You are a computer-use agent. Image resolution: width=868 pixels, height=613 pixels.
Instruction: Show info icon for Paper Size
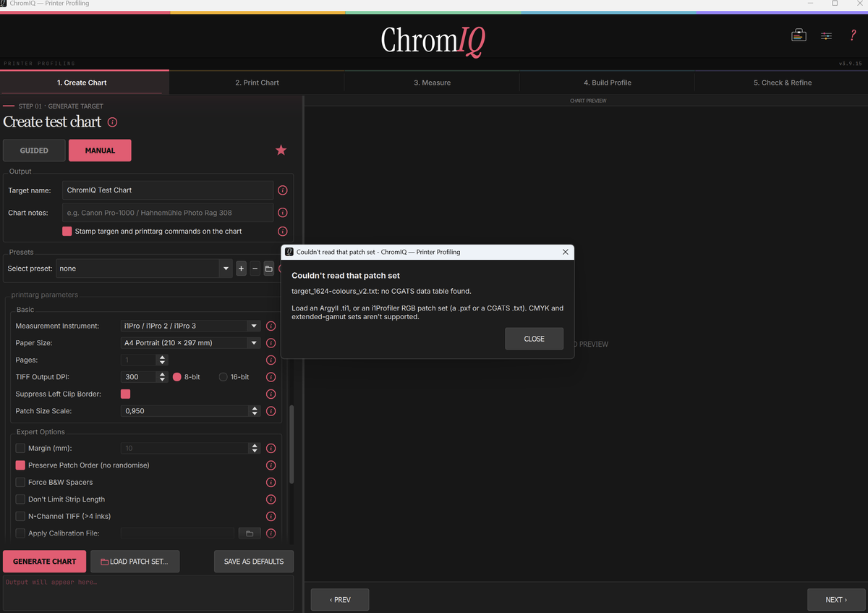coord(271,343)
